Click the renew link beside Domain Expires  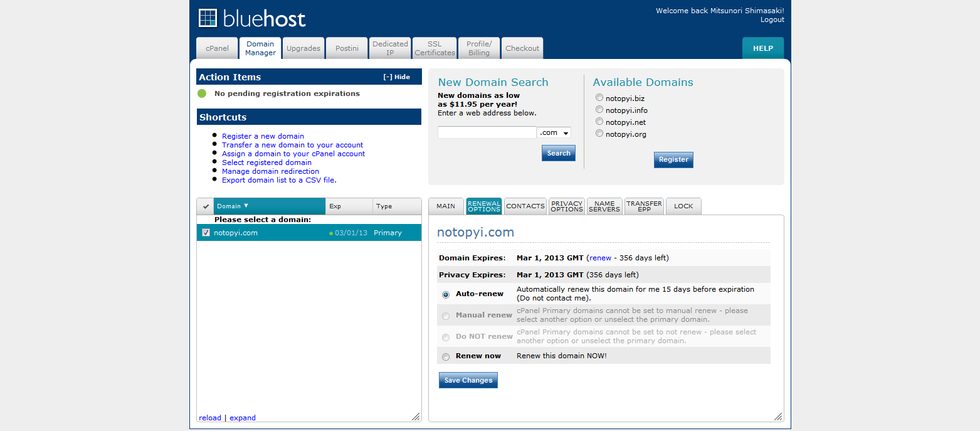pos(601,258)
